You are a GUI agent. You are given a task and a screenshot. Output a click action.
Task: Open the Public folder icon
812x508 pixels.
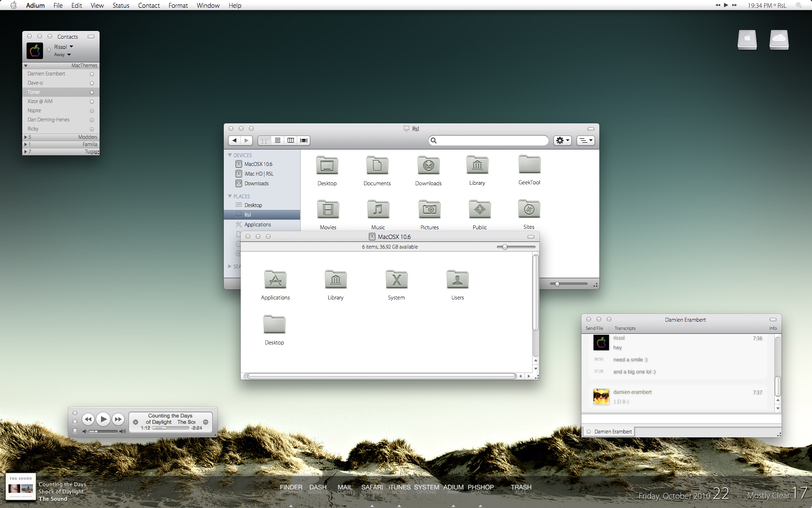[x=480, y=209]
